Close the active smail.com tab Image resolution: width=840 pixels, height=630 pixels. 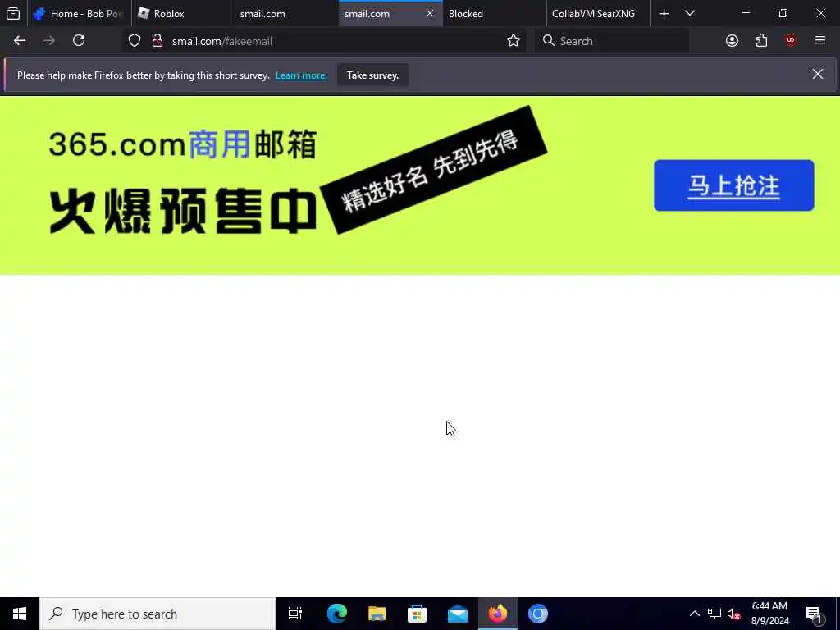[430, 13]
